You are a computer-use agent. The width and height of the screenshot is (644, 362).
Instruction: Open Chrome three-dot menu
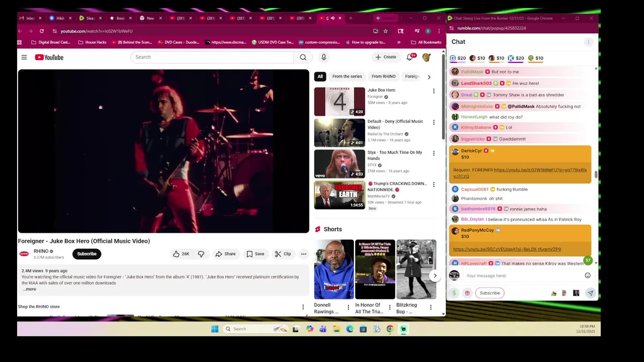(439, 31)
